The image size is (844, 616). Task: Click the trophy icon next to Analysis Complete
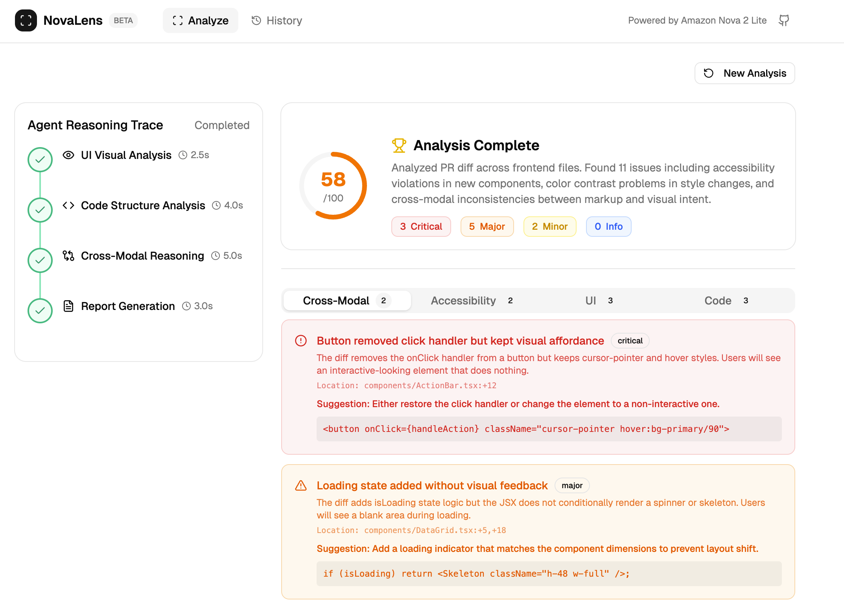pos(399,145)
